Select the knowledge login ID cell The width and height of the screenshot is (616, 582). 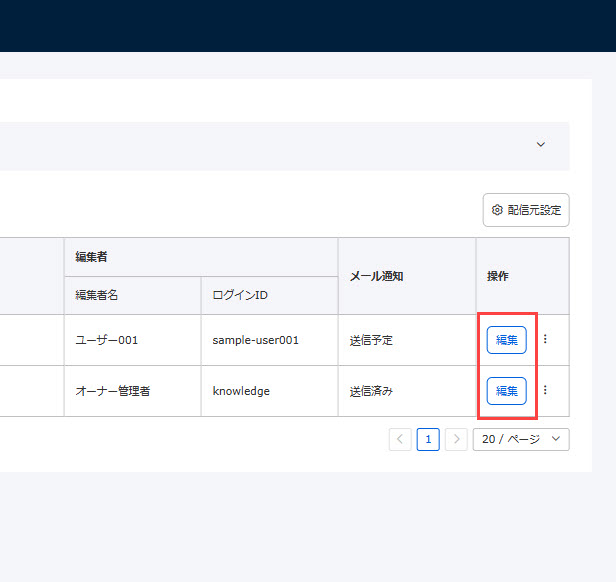tap(241, 391)
